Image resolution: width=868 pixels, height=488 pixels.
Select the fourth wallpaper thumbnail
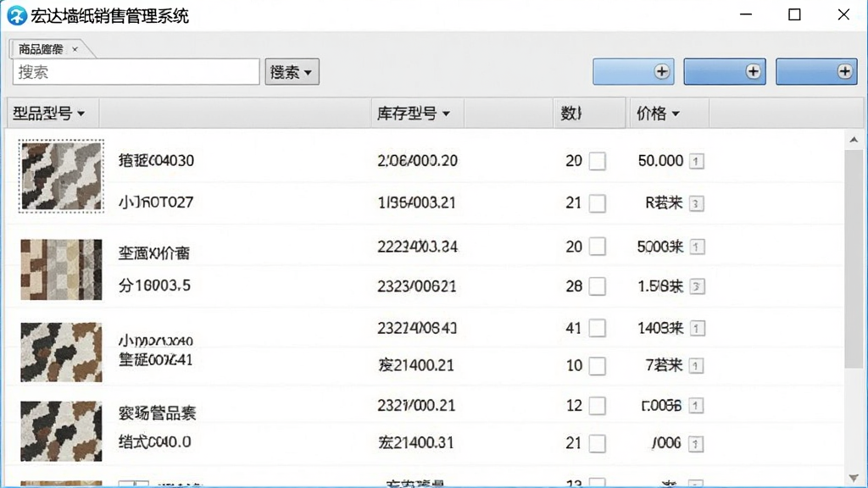coord(61,431)
